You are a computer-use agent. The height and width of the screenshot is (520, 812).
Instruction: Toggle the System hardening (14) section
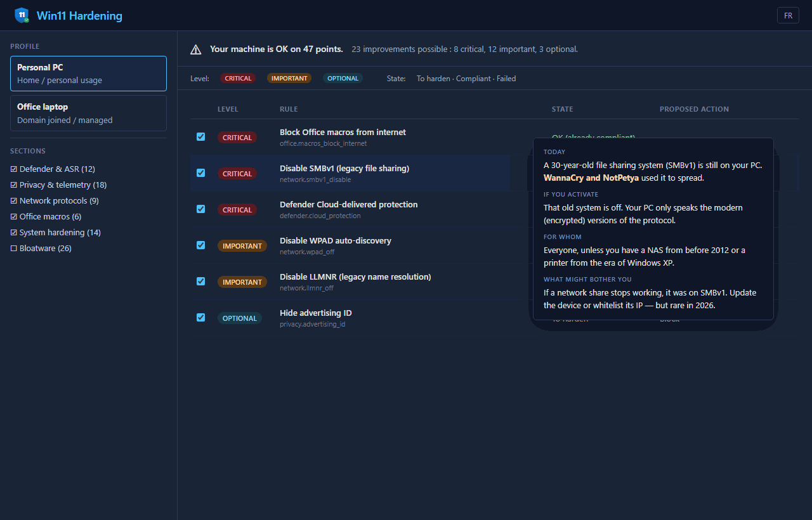(x=55, y=233)
